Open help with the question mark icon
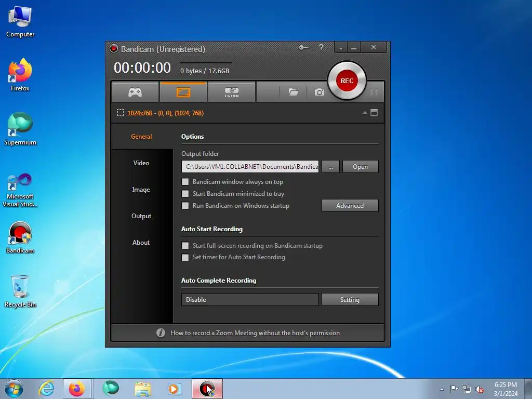The width and height of the screenshot is (532, 399). pyautogui.click(x=321, y=47)
